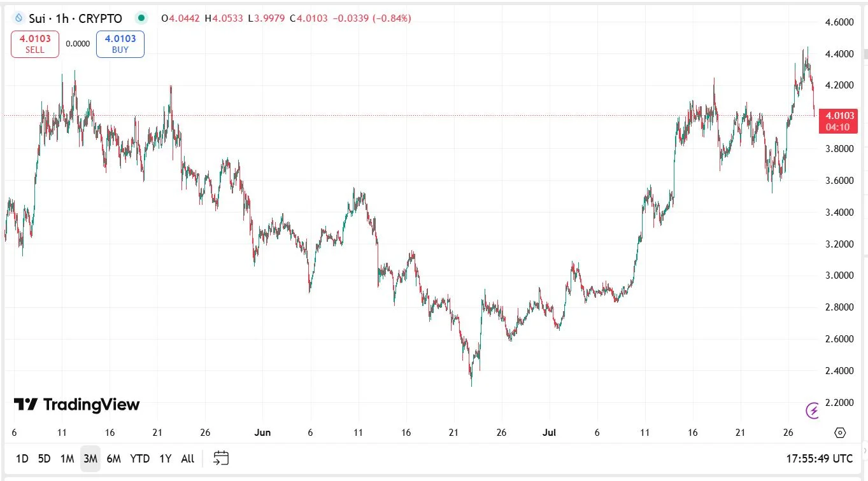Show the All time range
Screen dimensions: 868x481
click(187, 458)
